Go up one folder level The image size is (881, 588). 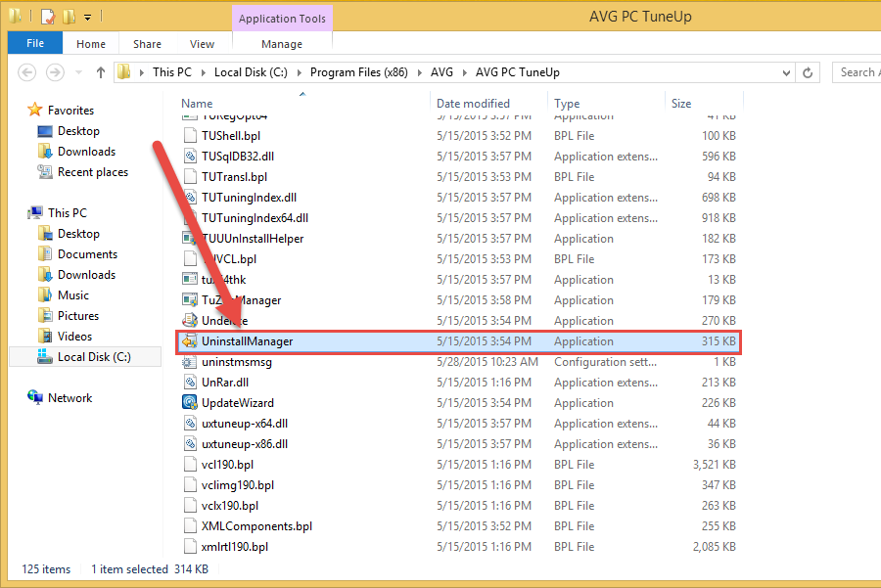[x=101, y=72]
